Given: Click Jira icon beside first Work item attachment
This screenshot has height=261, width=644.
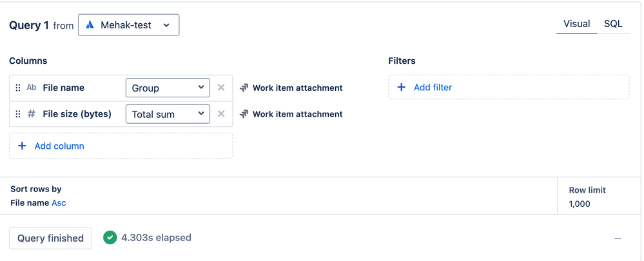Looking at the screenshot, I should (x=244, y=88).
